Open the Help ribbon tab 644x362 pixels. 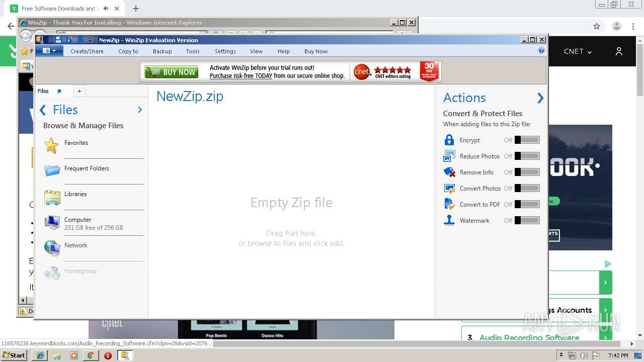pyautogui.click(x=284, y=51)
